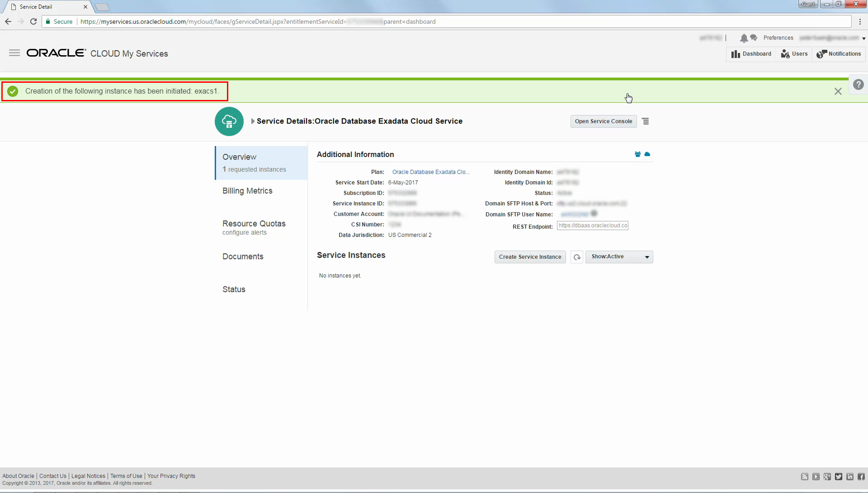The height and width of the screenshot is (493, 868).
Task: Click the users icon in Additional Information
Action: (637, 154)
